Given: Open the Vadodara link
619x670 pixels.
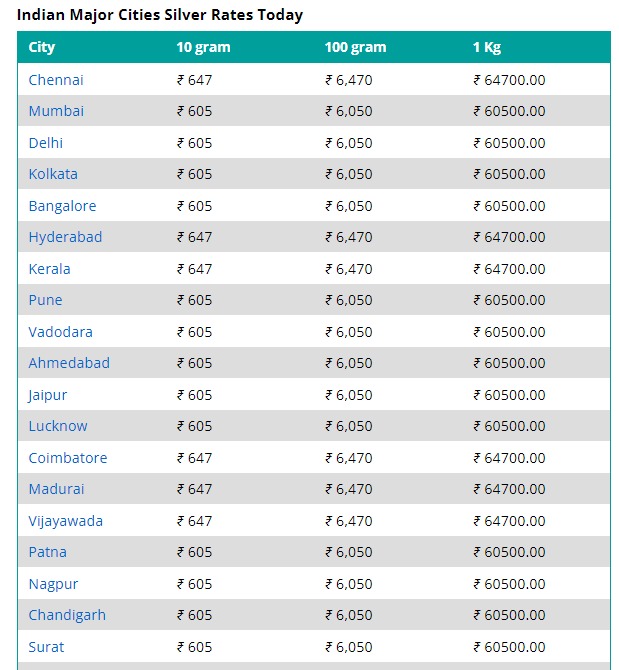Looking at the screenshot, I should pyautogui.click(x=61, y=332).
